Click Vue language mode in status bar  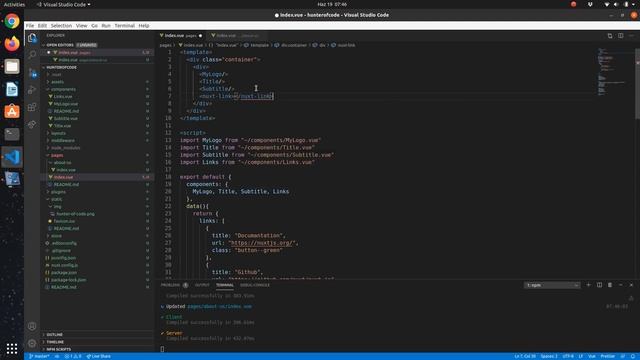click(x=591, y=356)
